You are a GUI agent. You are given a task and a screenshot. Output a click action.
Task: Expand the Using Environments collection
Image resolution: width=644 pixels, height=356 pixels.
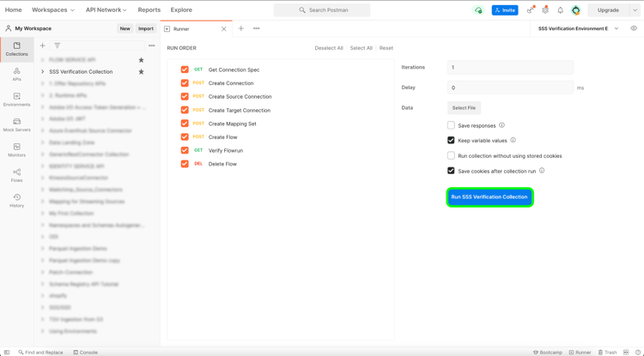(42, 331)
